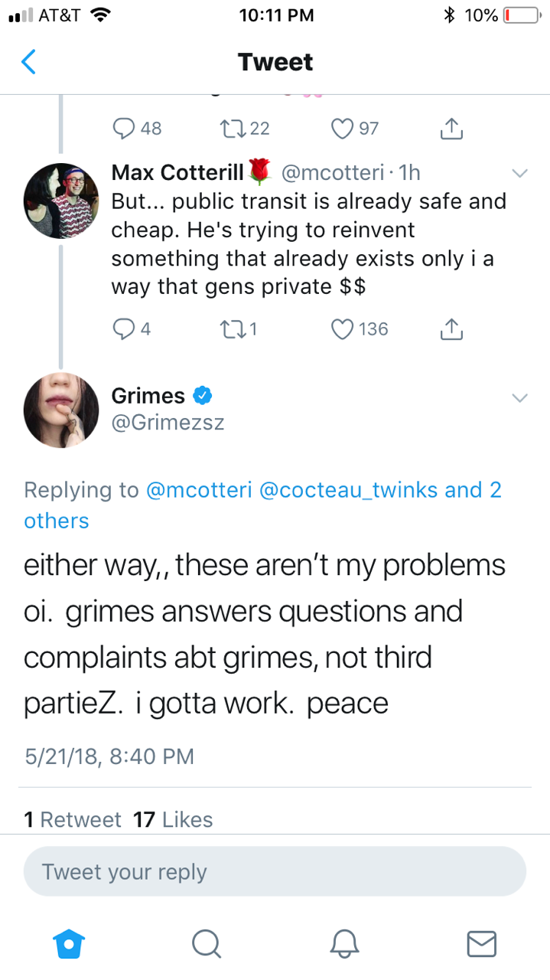View the 17 Likes list
The image size is (550, 980).
coord(173,820)
